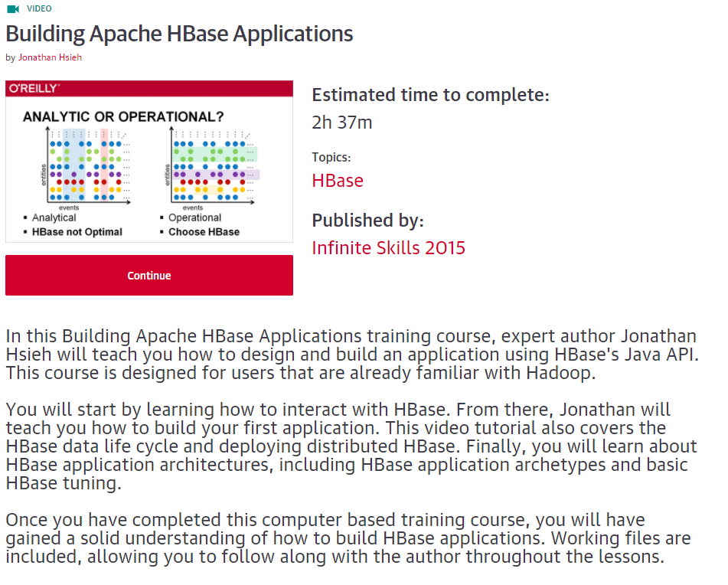Open the HBase topic link
The height and width of the screenshot is (585, 728).
(x=338, y=181)
